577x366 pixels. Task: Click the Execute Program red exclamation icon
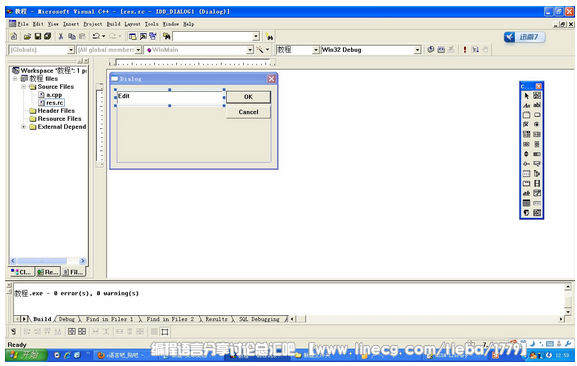[x=465, y=49]
